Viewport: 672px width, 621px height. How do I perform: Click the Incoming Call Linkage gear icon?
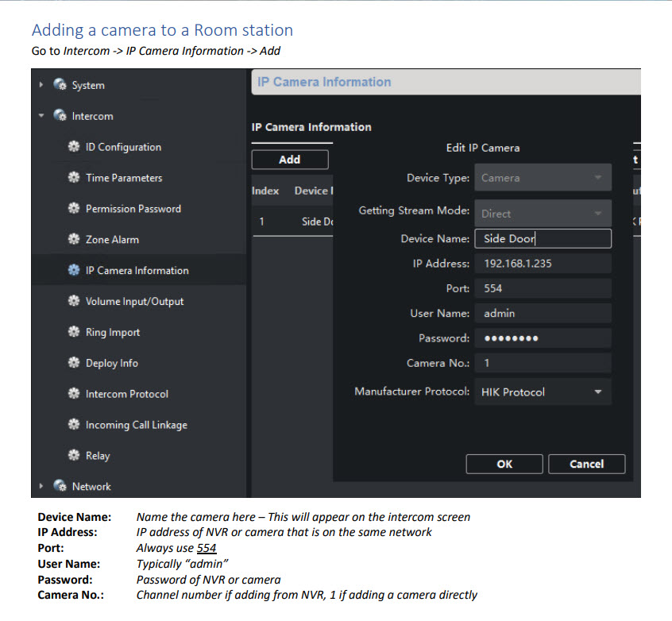[74, 424]
